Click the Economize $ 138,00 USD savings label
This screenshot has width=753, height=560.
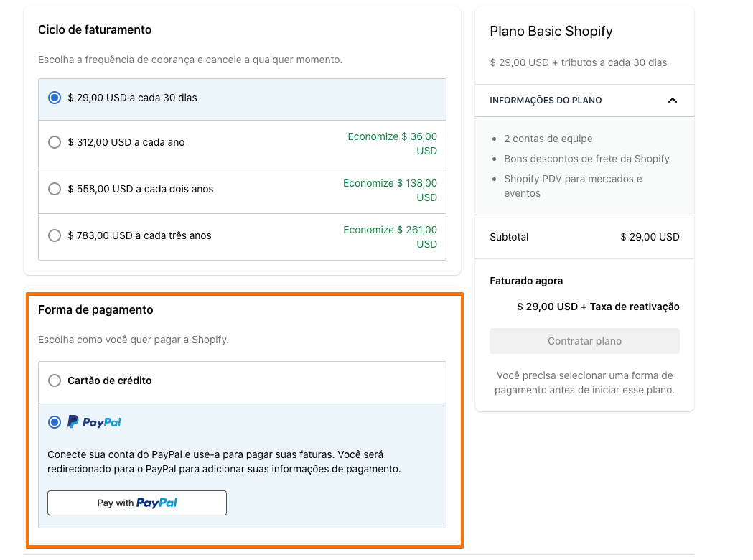[x=390, y=190]
